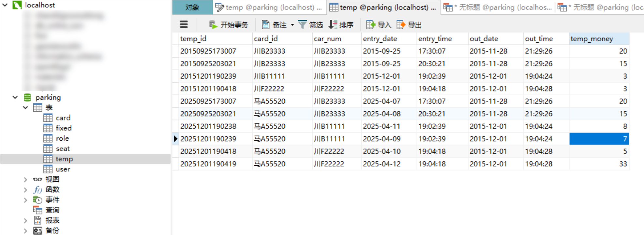Screen dimensions: 644x235
Task: Open the first 无标题 @parking query tab
Action: (x=498, y=7)
